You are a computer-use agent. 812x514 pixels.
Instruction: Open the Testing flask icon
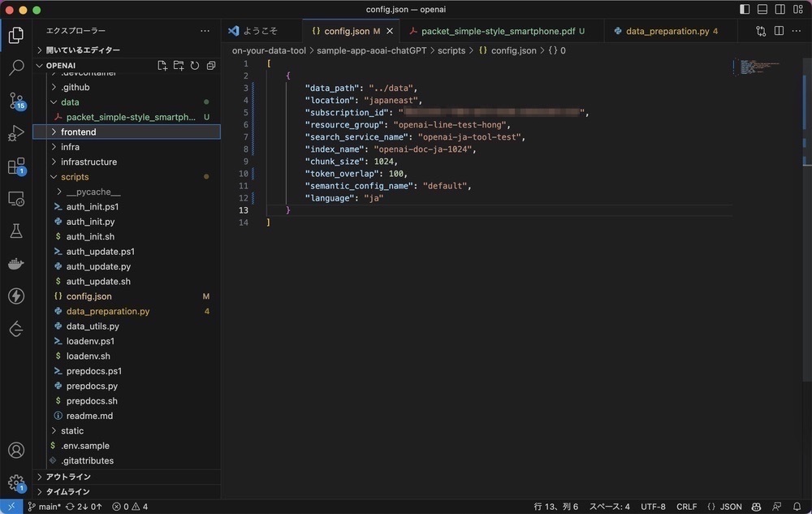tap(16, 231)
